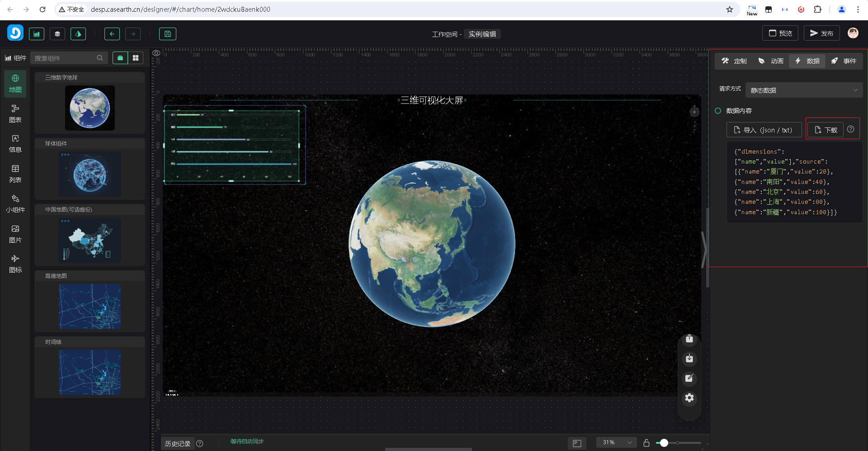Switch to the 定制 tab

[734, 61]
